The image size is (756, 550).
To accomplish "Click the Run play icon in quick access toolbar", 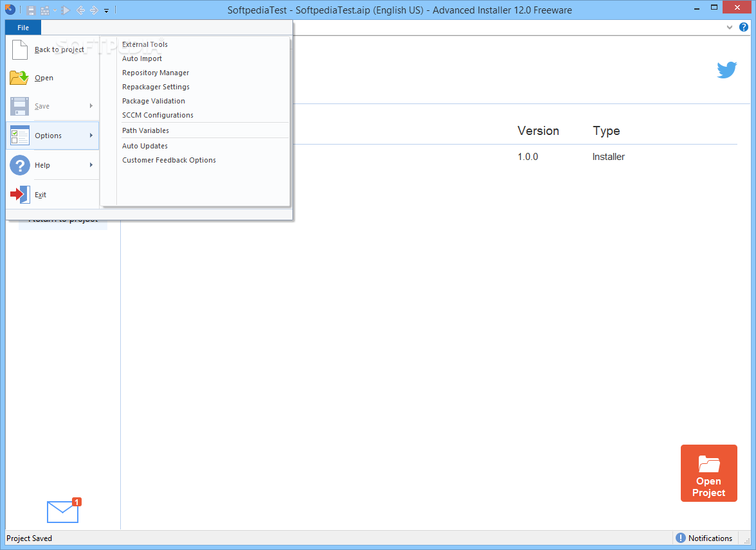I will click(x=66, y=10).
